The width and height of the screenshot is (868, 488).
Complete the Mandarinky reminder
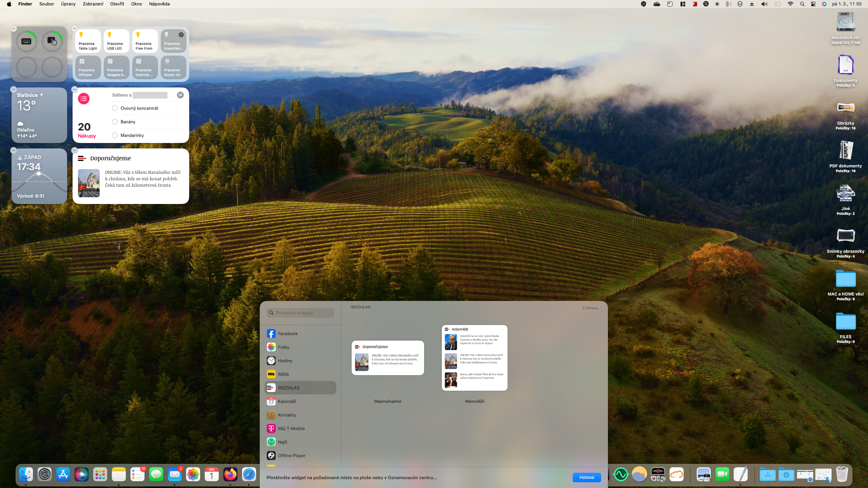(115, 135)
